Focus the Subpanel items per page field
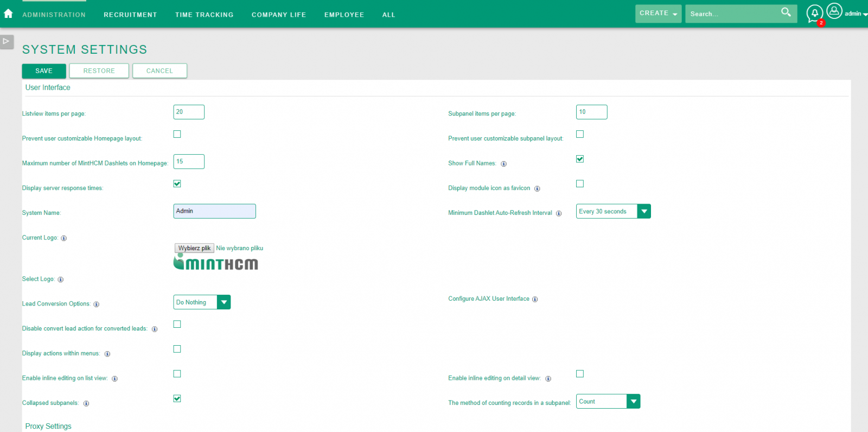This screenshot has width=868, height=432. (x=591, y=112)
